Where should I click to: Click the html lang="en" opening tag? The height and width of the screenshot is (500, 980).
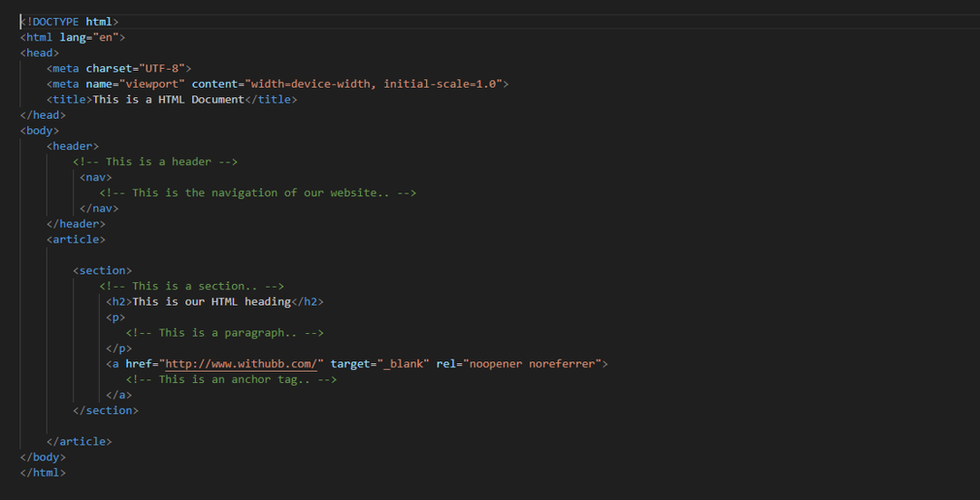tap(73, 37)
